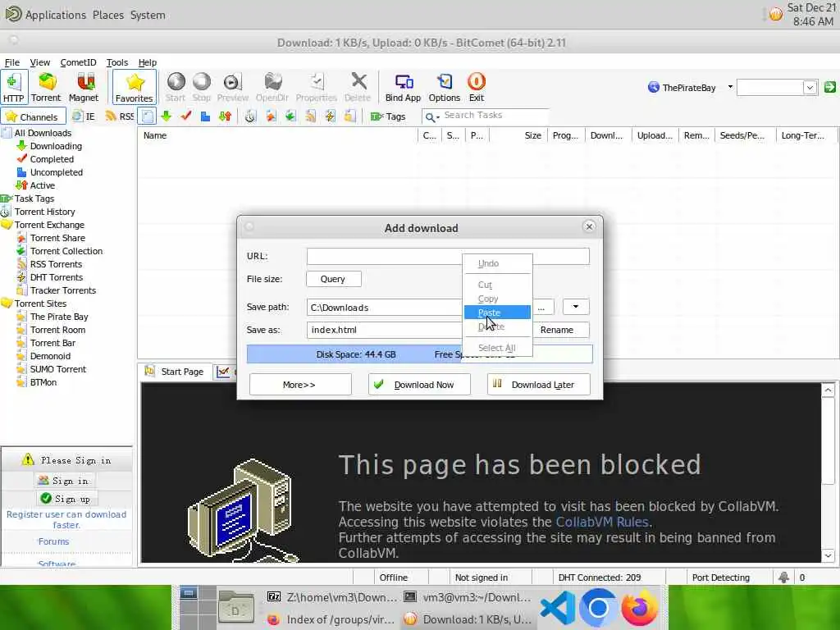The width and height of the screenshot is (840, 630).
Task: Click Torrent History clock icon in small toolbar
Action: coord(250,116)
